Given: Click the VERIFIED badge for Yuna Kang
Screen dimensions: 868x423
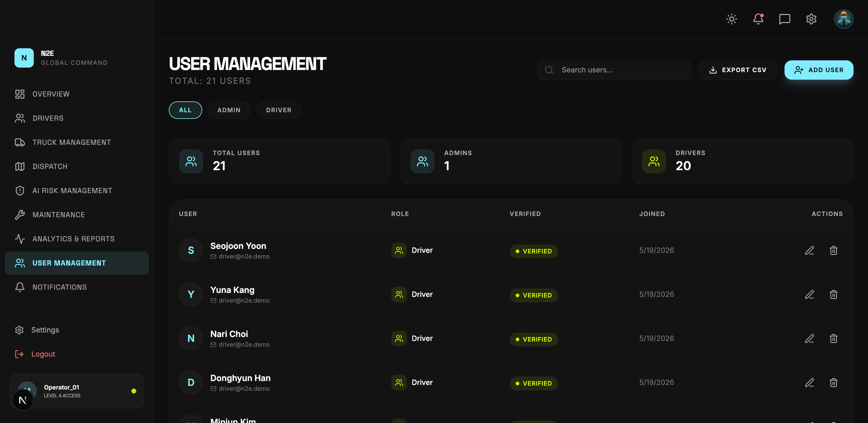Looking at the screenshot, I should click(534, 295).
